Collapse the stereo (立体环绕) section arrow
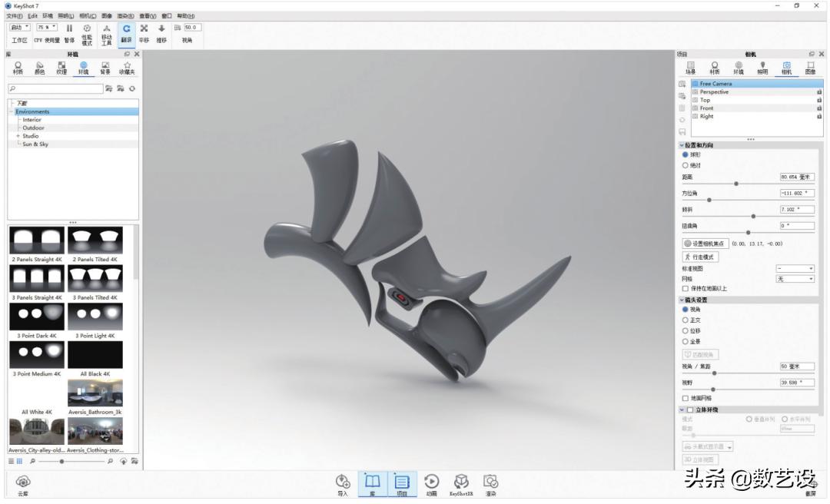830x504 pixels. pyautogui.click(x=681, y=409)
